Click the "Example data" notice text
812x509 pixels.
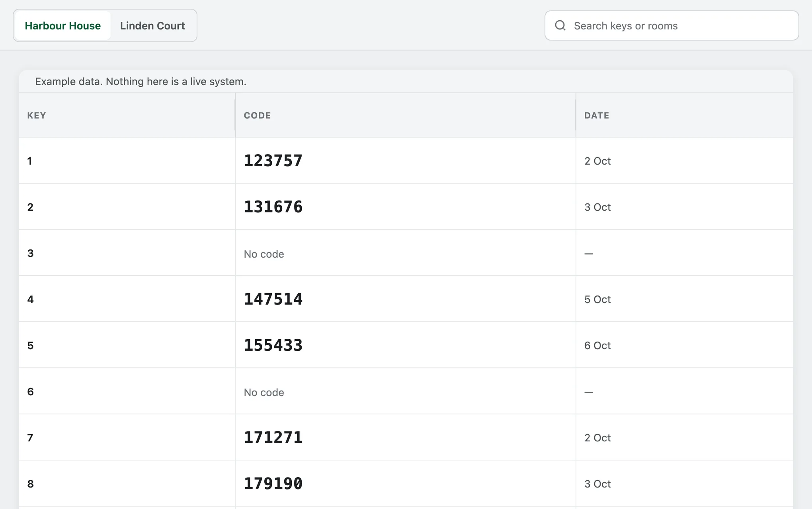coord(141,82)
